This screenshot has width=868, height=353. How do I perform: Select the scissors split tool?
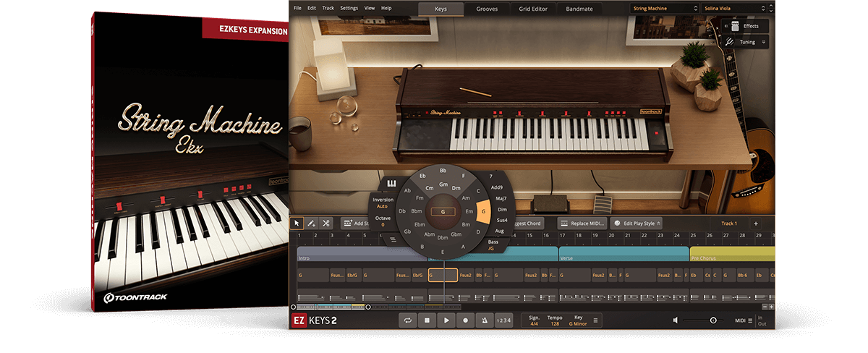(x=326, y=224)
